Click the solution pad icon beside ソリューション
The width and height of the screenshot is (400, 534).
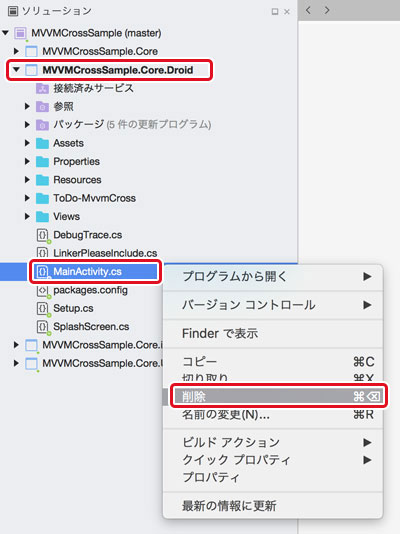click(13, 11)
